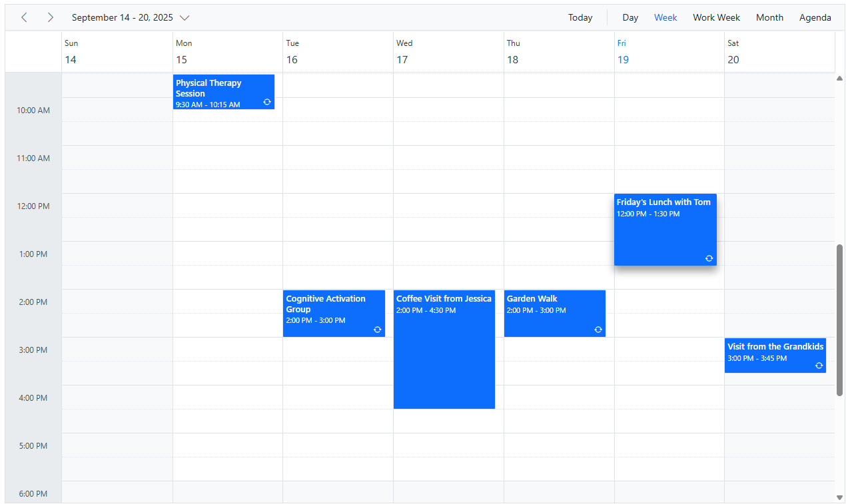The height and width of the screenshot is (504, 846).
Task: Jump to Today
Action: tap(580, 17)
